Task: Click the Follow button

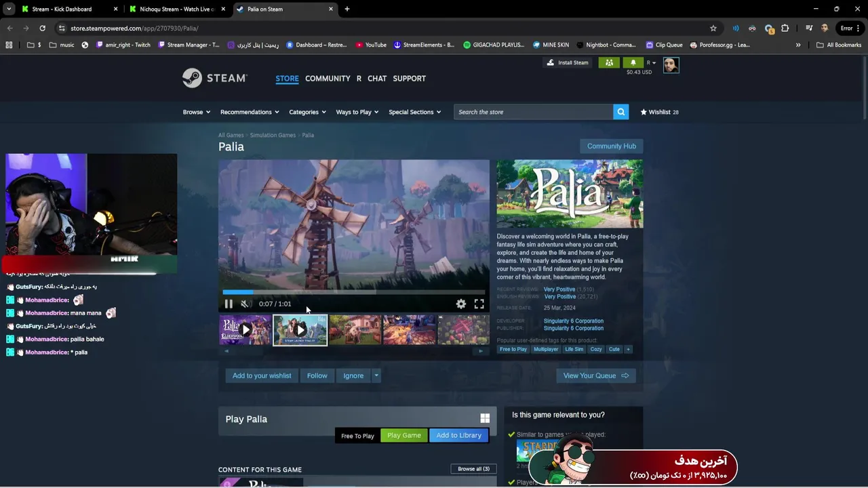Action: tap(317, 375)
